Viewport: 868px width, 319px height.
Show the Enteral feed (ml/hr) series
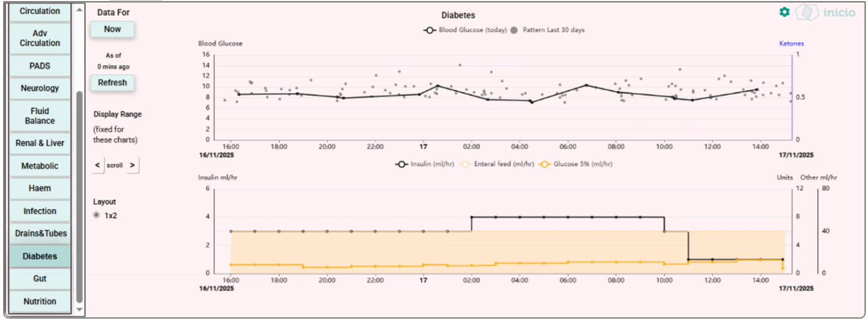tap(493, 164)
